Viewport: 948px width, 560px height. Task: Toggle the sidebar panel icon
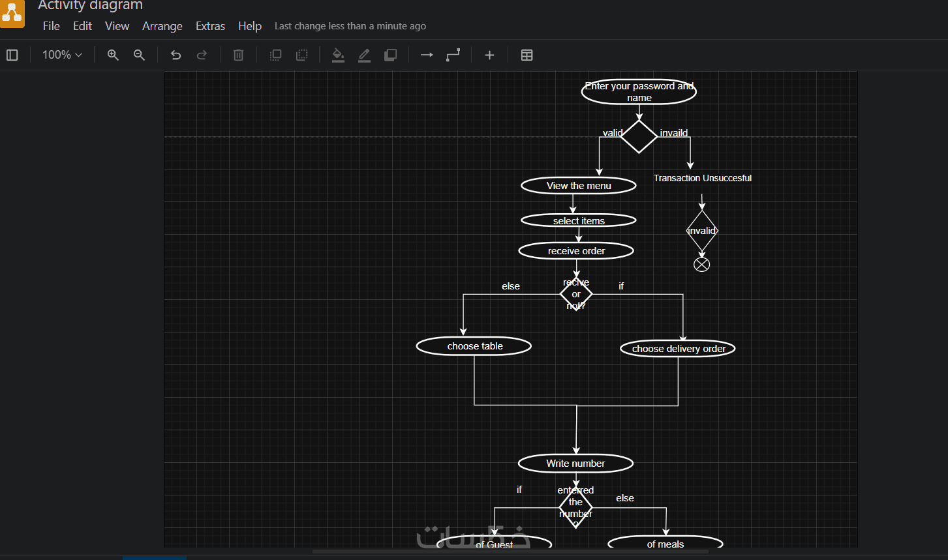[12, 55]
